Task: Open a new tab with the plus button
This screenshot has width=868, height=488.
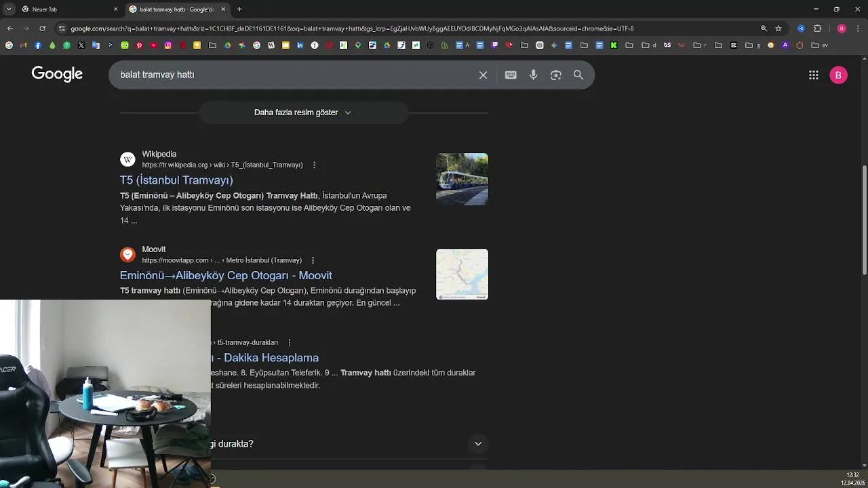Action: coord(239,9)
